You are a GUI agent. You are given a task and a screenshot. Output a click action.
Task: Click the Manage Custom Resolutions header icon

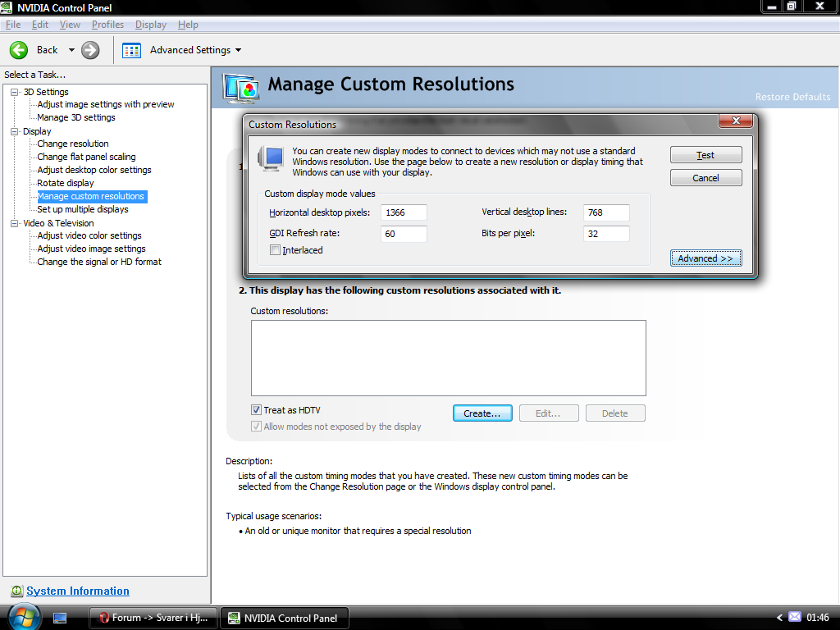pyautogui.click(x=242, y=89)
